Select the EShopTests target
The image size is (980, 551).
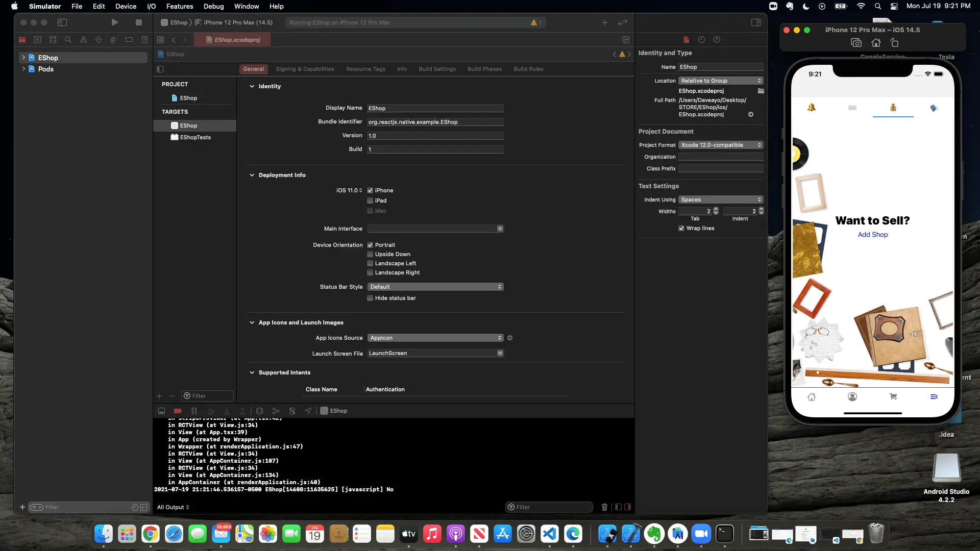[x=195, y=137]
